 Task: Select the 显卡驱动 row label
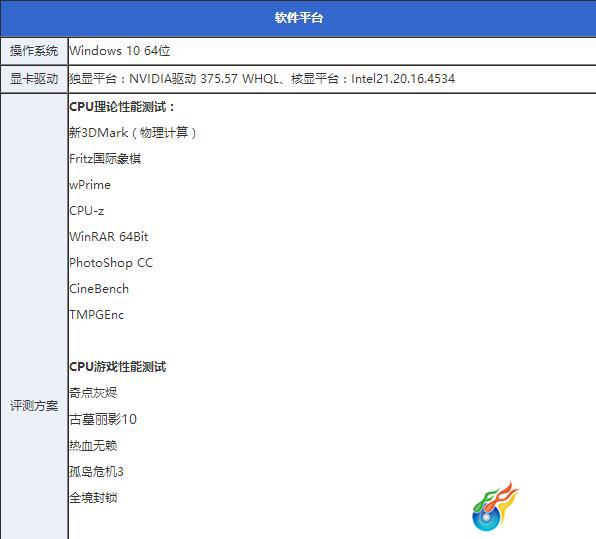(34, 79)
